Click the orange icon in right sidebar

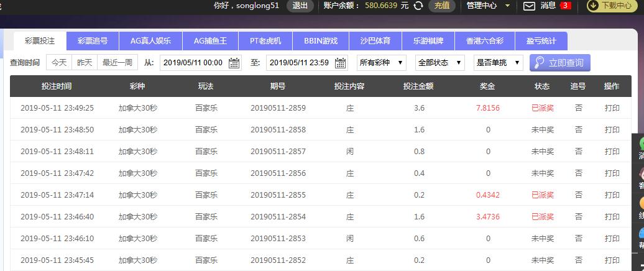(x=640, y=203)
